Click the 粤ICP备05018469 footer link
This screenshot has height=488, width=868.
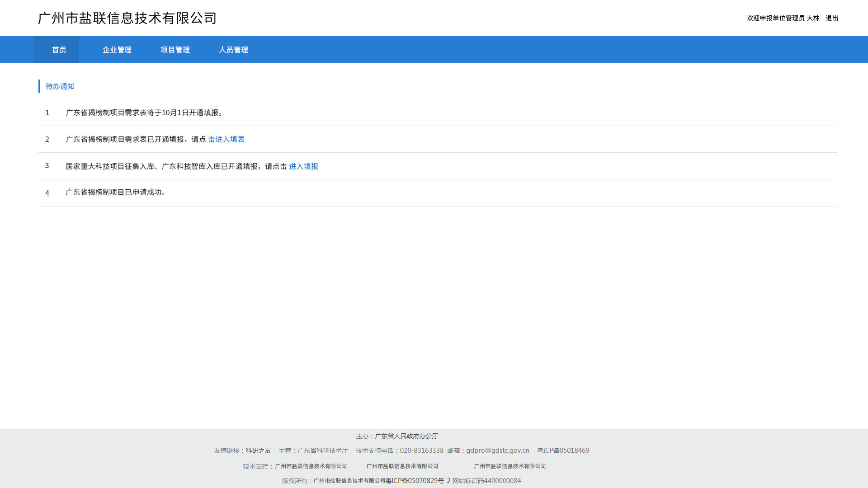(563, 450)
